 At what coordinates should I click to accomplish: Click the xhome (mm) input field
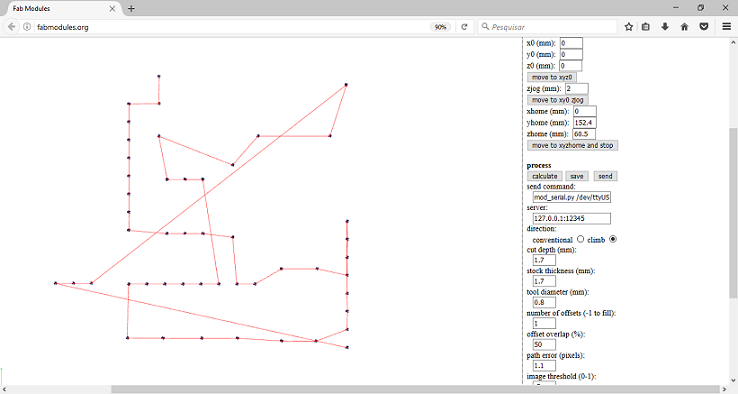(585, 111)
